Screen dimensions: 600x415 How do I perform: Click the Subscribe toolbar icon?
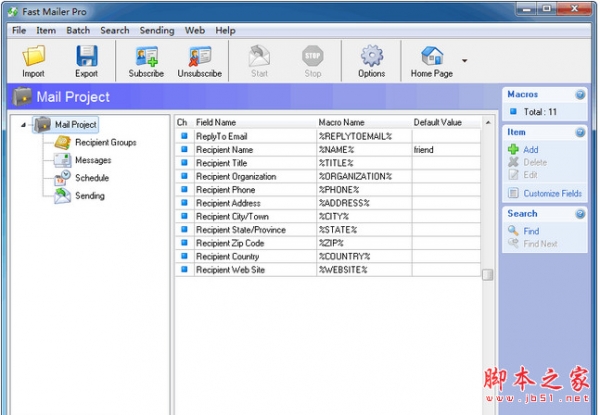click(x=147, y=57)
